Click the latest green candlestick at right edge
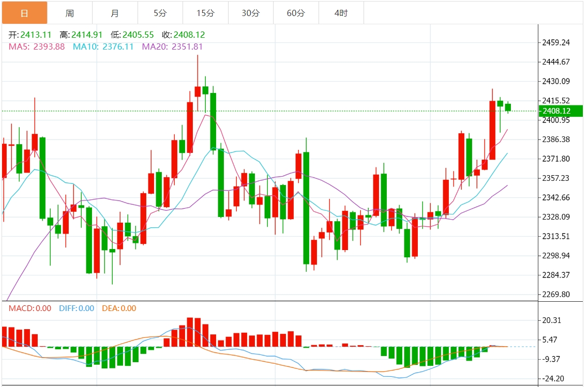The image size is (588, 387). (x=508, y=107)
